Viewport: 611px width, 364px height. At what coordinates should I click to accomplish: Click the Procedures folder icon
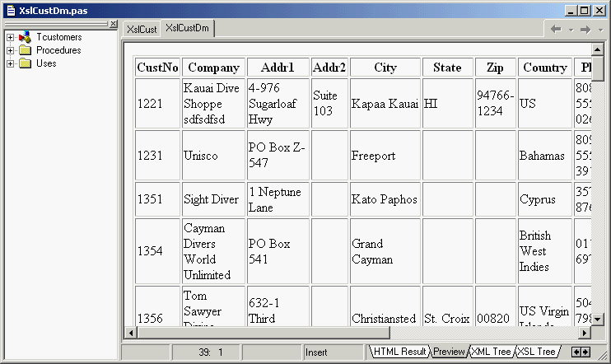[25, 50]
